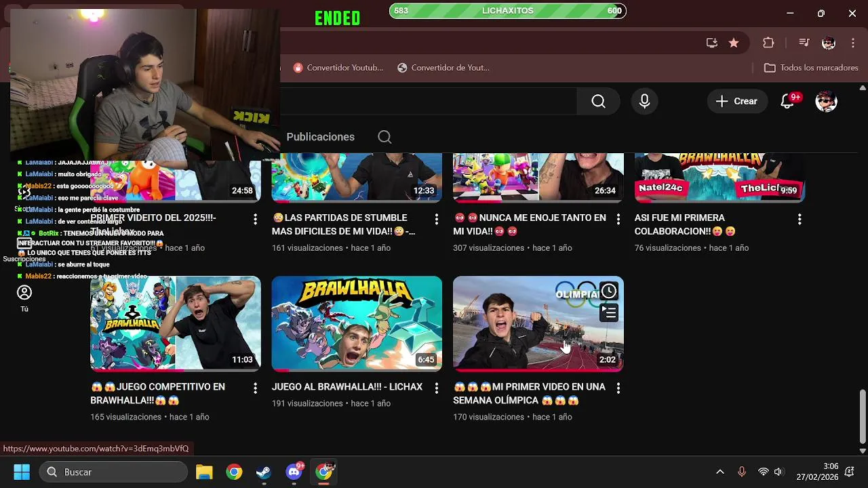Viewport: 868px width, 488px height.
Task: Open the media control playlist icon
Action: [804, 43]
